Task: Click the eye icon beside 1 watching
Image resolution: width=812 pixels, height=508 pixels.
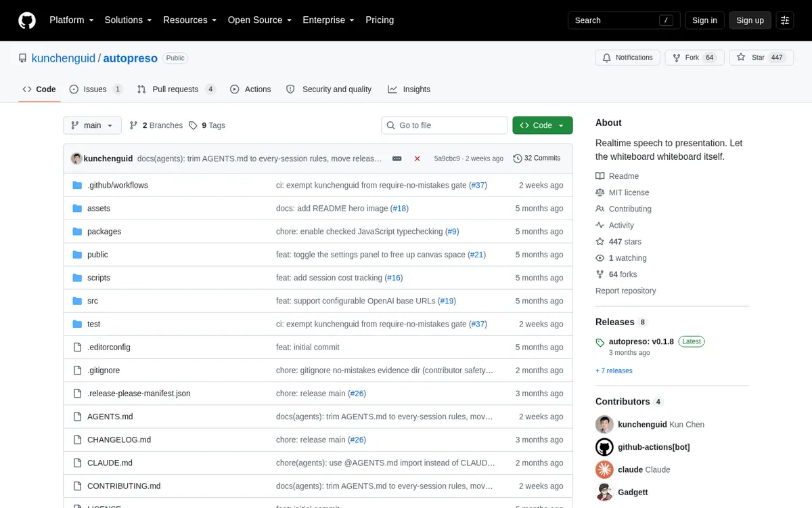Action: (600, 258)
